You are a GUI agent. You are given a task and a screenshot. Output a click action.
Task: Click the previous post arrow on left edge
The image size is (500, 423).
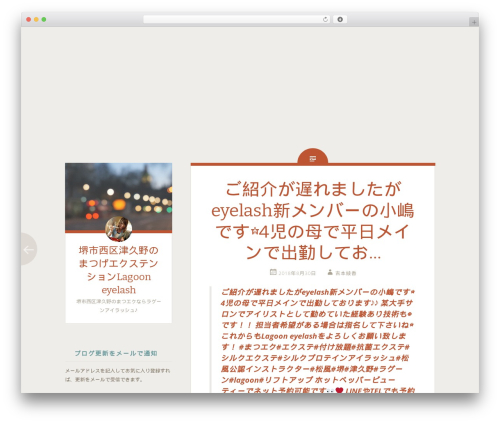28,249
